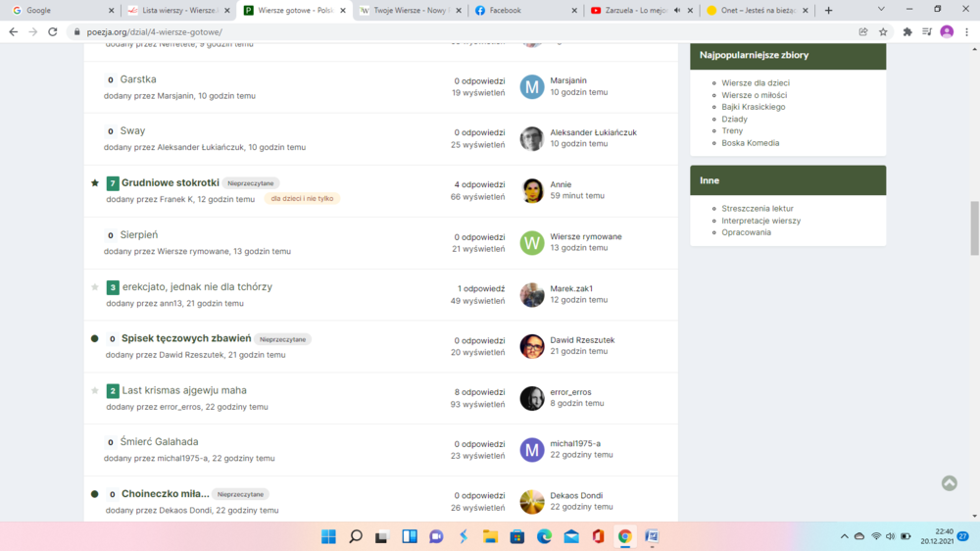Open the Chrome extensions puzzle icon

(907, 31)
